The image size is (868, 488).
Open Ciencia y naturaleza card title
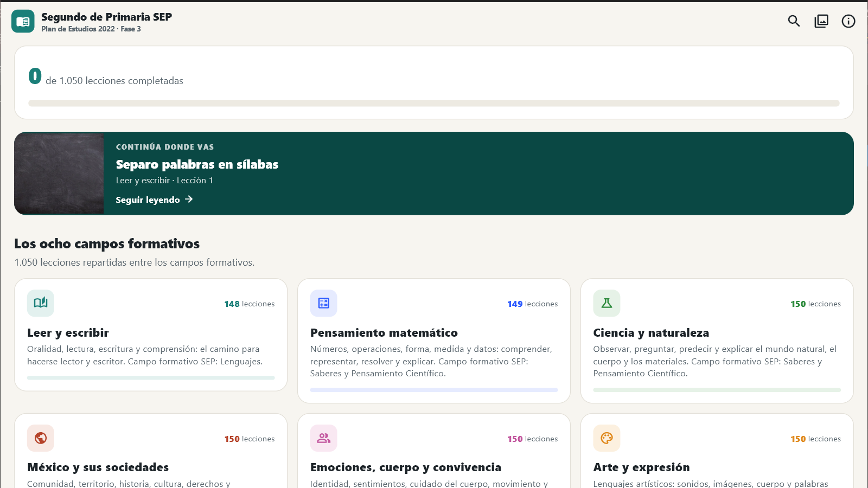(x=651, y=333)
